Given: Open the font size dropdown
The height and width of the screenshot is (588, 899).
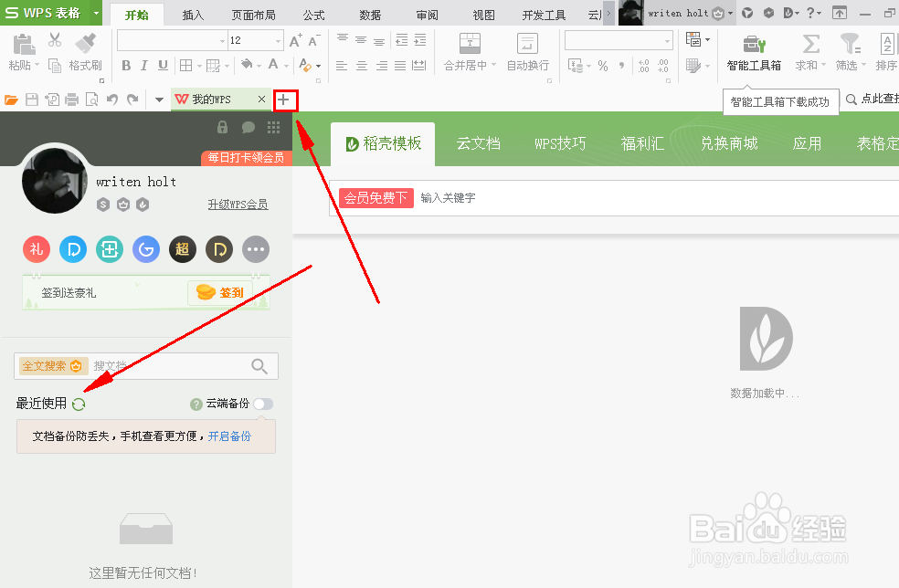Looking at the screenshot, I should pyautogui.click(x=278, y=41).
